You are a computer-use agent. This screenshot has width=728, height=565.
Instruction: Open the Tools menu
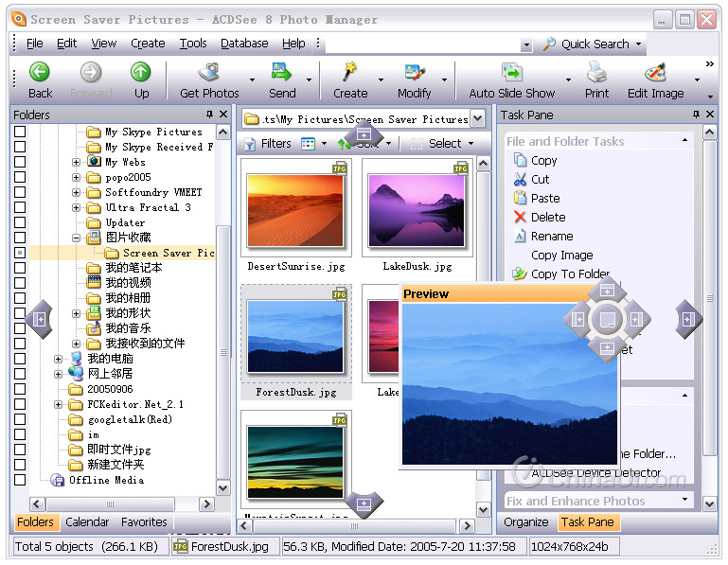(193, 44)
